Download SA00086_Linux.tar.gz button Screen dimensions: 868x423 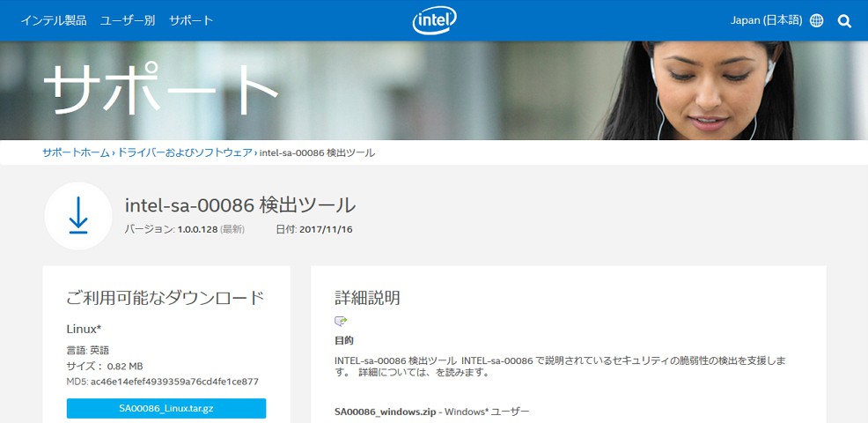pyautogui.click(x=166, y=408)
